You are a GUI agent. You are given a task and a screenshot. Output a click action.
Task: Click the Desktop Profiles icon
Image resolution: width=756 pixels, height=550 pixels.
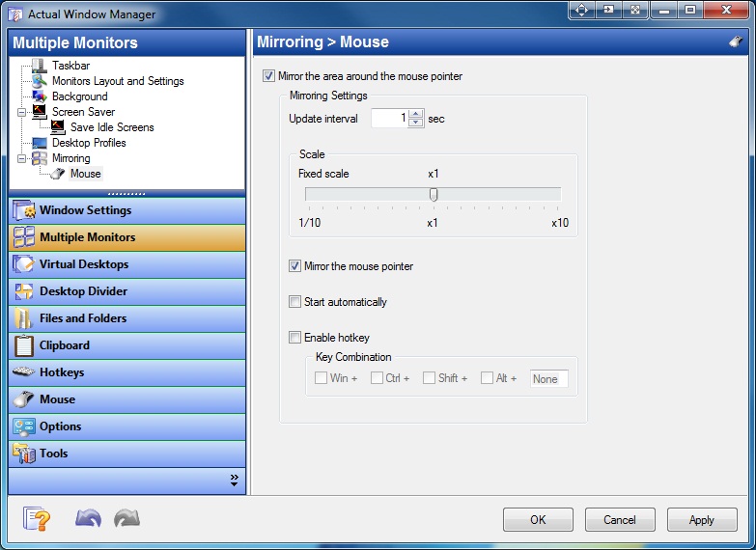click(x=39, y=143)
